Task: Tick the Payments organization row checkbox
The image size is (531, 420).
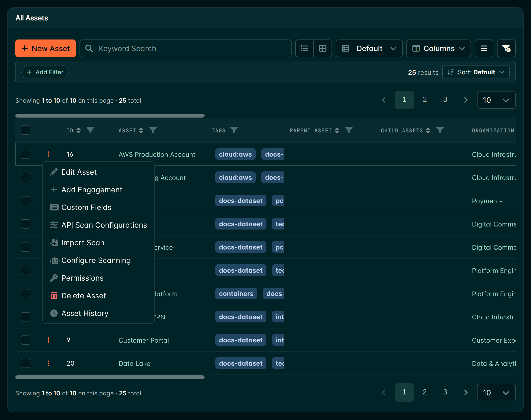Action: pos(26,201)
